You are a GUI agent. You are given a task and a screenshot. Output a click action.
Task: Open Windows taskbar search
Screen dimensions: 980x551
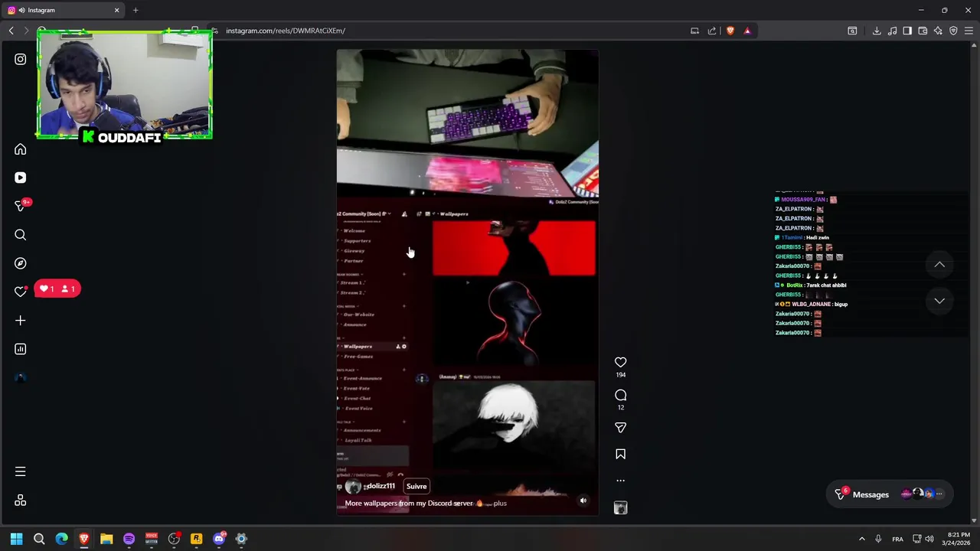coord(39,539)
